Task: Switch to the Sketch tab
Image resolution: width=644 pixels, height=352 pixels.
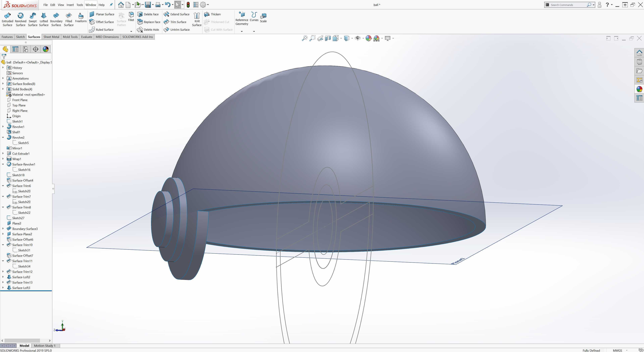Action: [x=20, y=37]
